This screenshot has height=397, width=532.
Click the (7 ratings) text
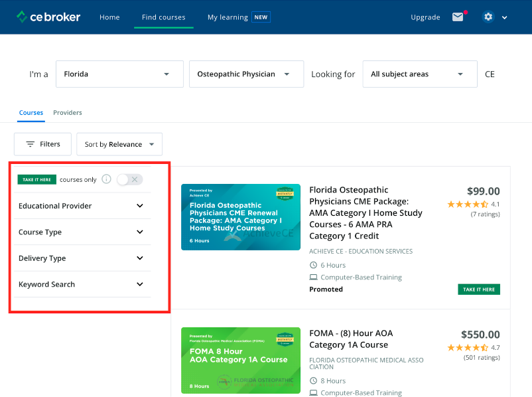click(485, 214)
